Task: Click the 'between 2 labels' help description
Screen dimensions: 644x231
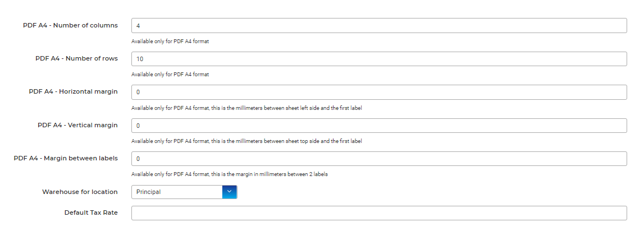Action: tap(229, 174)
